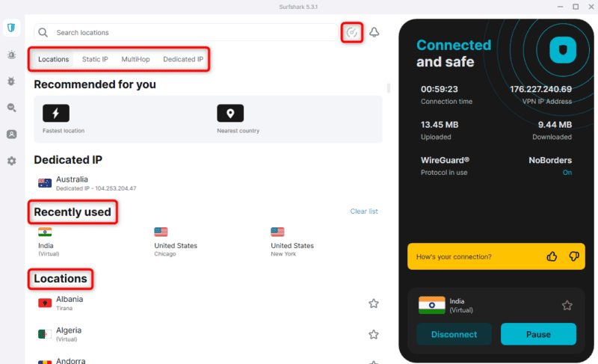
Task: Click the WireGuard protocol label
Action: point(445,161)
